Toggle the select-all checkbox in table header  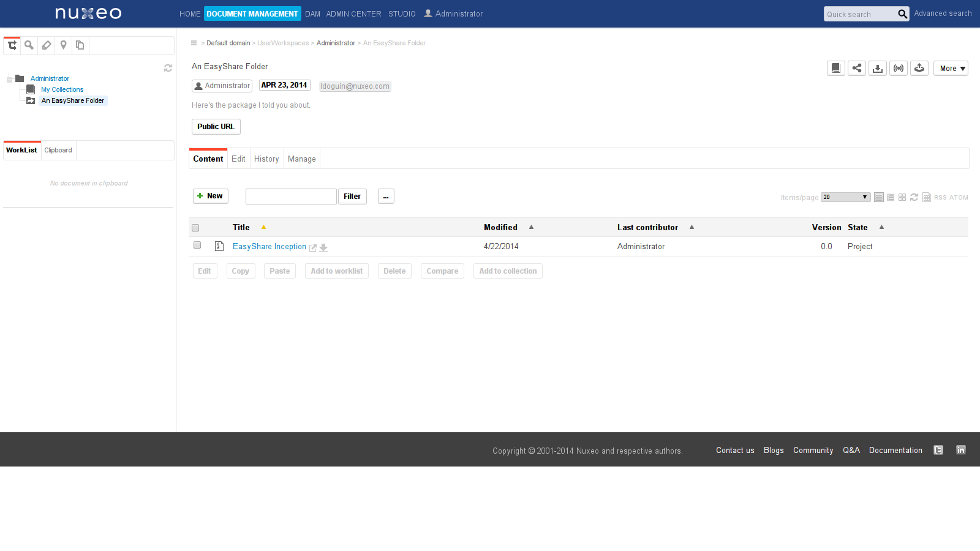click(x=195, y=228)
